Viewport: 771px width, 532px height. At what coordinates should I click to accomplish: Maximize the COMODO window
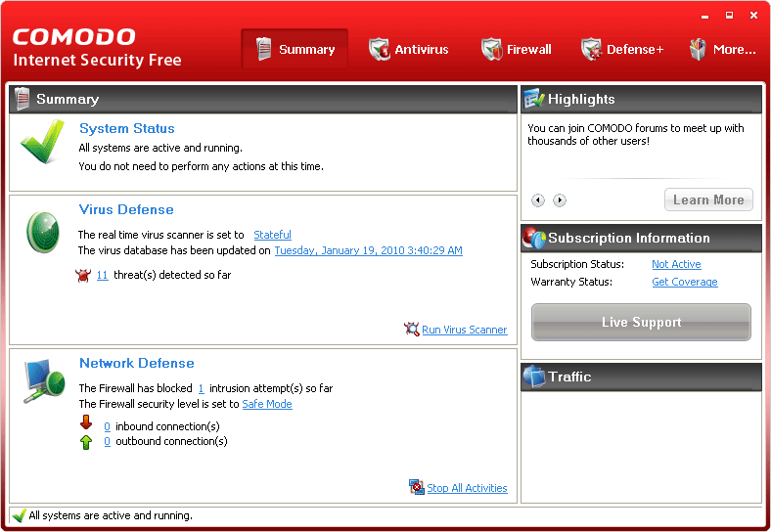click(729, 16)
